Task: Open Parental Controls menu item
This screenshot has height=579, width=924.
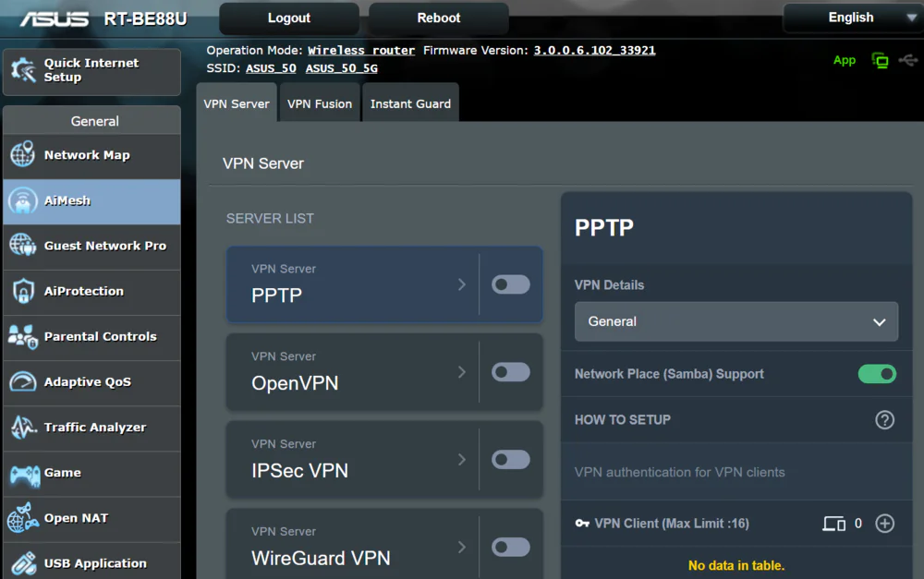Action: (91, 337)
